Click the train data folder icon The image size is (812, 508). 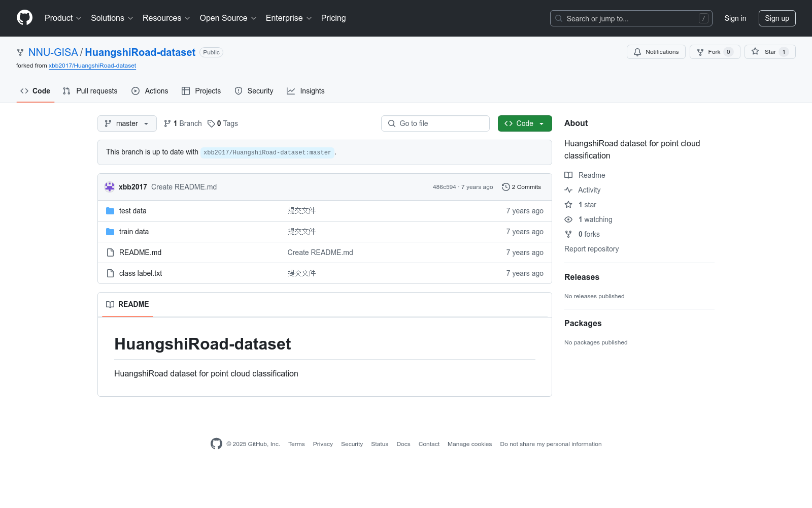click(x=110, y=232)
